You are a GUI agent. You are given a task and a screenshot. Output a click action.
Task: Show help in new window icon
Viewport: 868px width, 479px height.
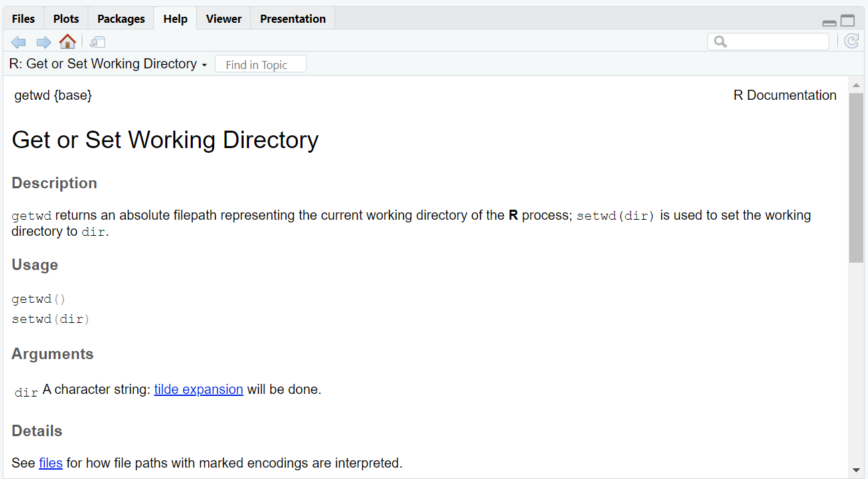click(98, 42)
